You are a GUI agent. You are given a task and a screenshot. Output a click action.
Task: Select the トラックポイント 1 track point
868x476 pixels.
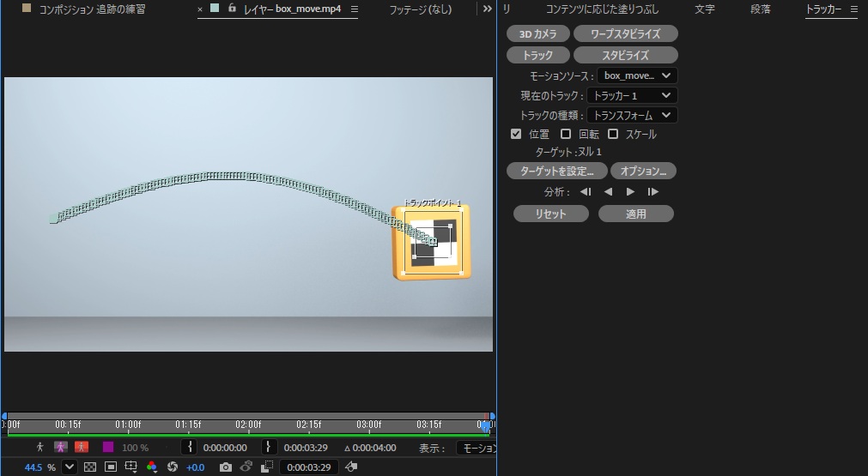[x=432, y=241]
